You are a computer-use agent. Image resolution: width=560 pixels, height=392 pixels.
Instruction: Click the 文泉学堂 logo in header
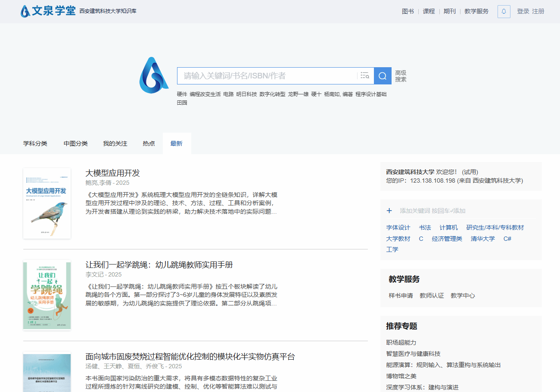click(x=48, y=11)
